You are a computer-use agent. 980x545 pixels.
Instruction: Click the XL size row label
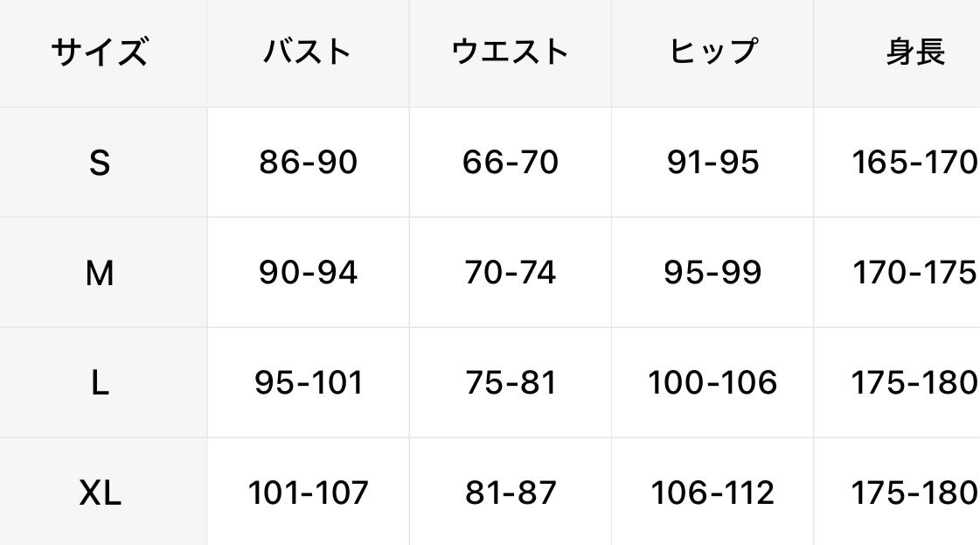100,493
